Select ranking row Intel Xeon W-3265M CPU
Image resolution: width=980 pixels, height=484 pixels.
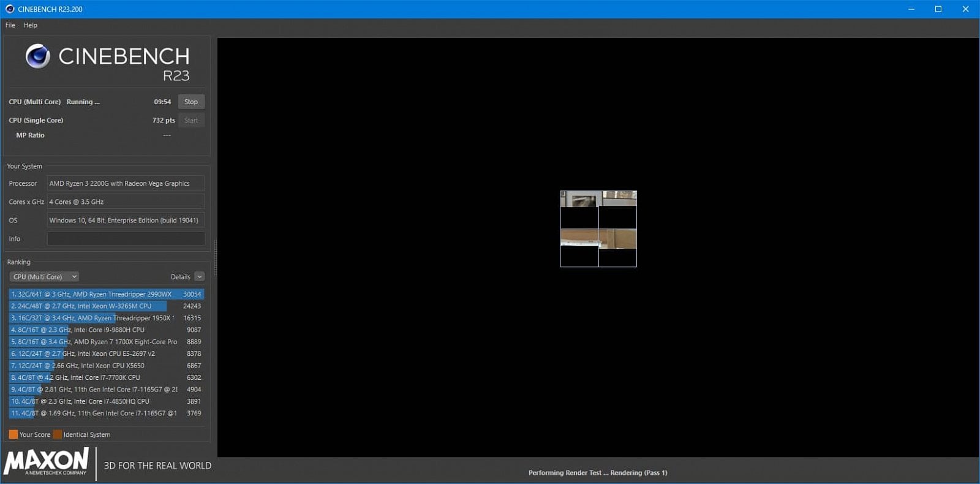pos(106,306)
